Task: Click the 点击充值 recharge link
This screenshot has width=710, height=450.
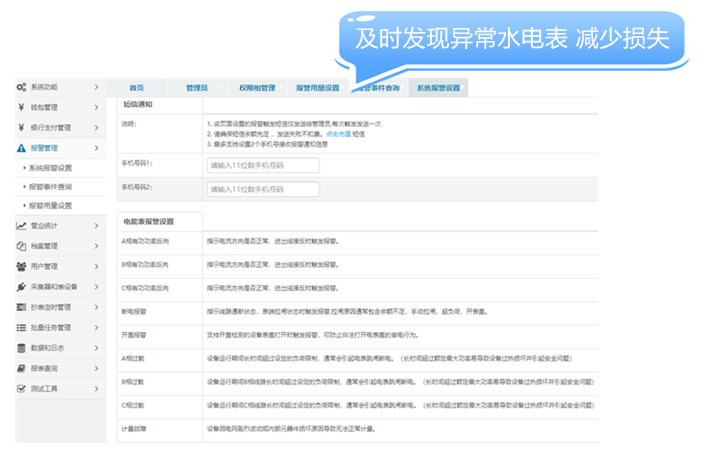Action: [x=338, y=133]
